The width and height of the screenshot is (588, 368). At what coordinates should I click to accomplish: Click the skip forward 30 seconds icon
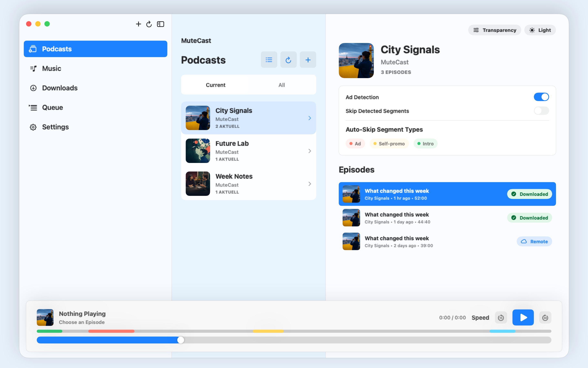[545, 318]
